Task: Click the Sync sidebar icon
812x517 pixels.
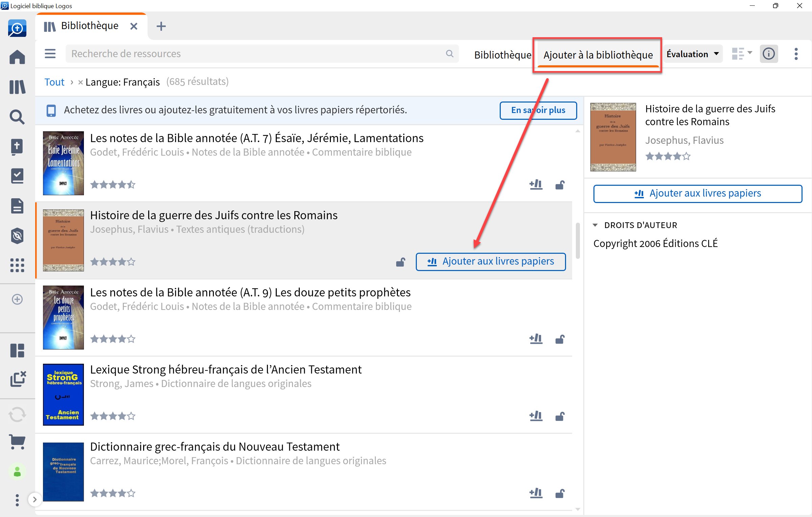Action: (17, 415)
